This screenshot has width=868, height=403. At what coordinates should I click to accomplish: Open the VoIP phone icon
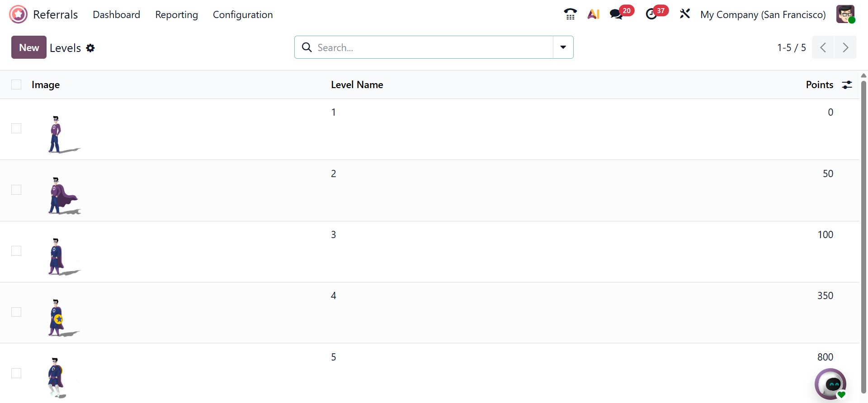tap(570, 14)
